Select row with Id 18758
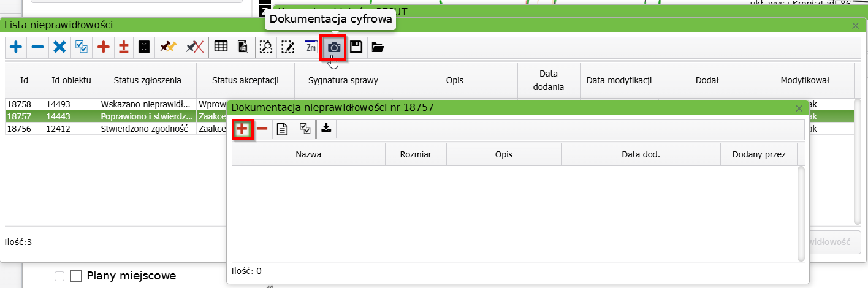This screenshot has width=868, height=288. tap(25, 104)
